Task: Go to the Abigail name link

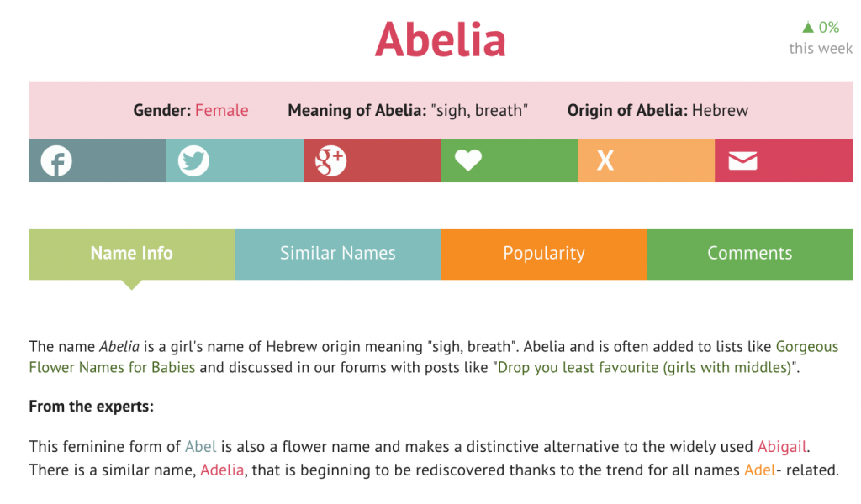Action: click(782, 446)
